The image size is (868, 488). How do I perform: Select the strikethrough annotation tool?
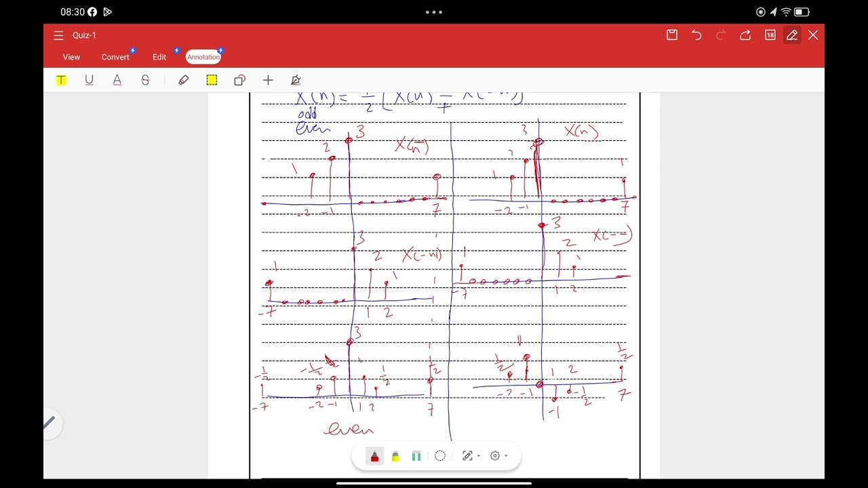click(x=145, y=80)
